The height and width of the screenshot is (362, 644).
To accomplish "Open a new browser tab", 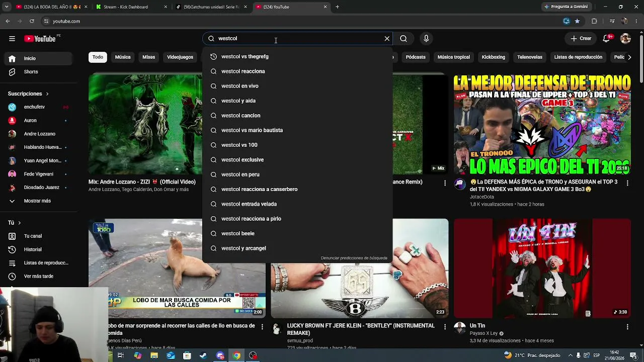I will (337, 7).
